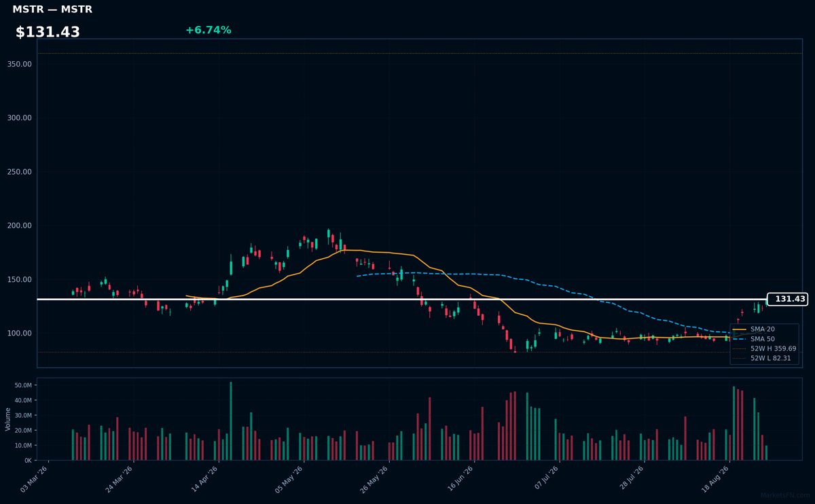This screenshot has height=504, width=815.
Task: Click 52W H 359.69 legend entry
Action: [x=764, y=348]
